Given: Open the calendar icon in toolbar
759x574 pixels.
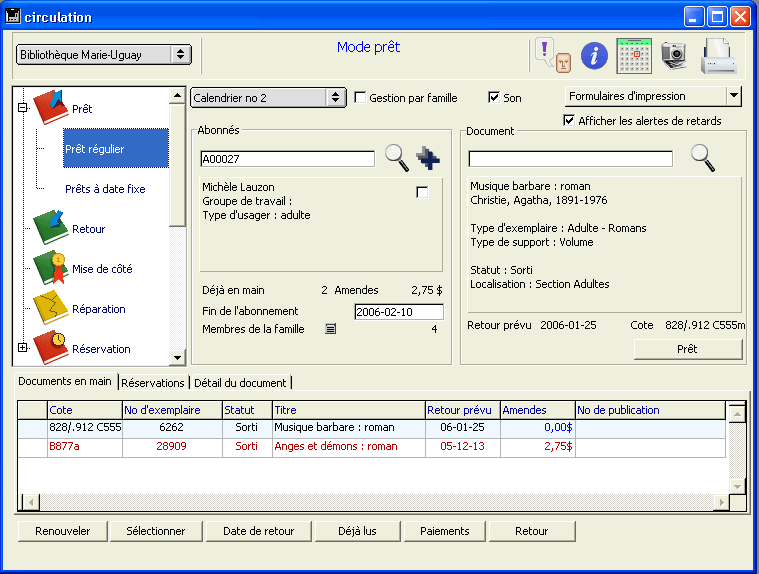Looking at the screenshot, I should click(634, 54).
